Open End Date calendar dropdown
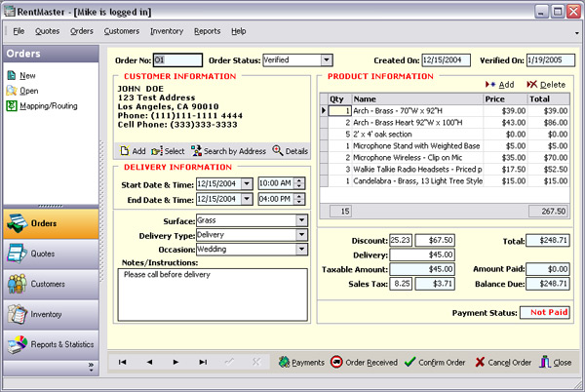 [247, 199]
